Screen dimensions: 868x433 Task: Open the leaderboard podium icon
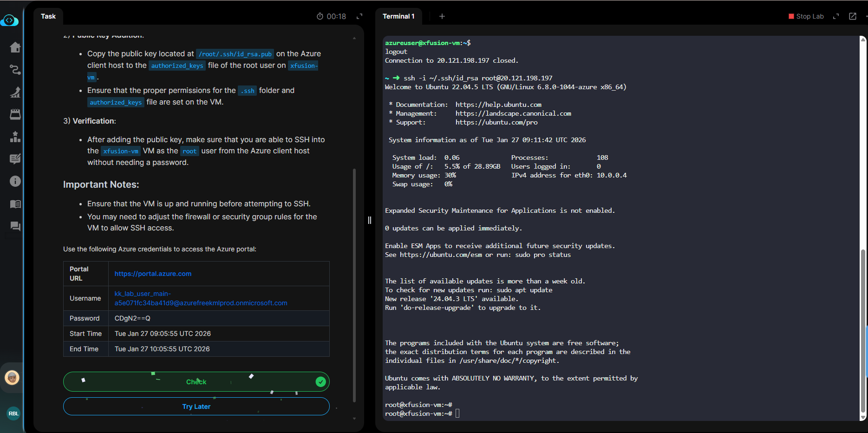15,137
